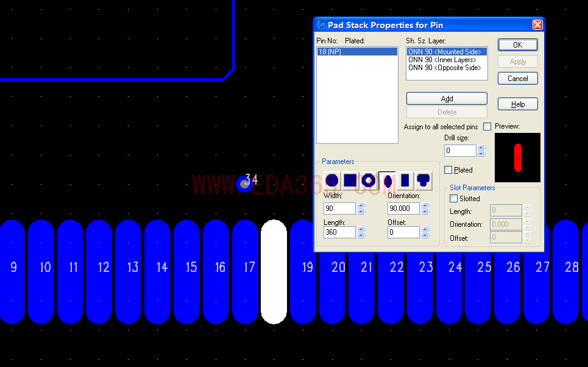Click the Slot Length field

(506, 210)
